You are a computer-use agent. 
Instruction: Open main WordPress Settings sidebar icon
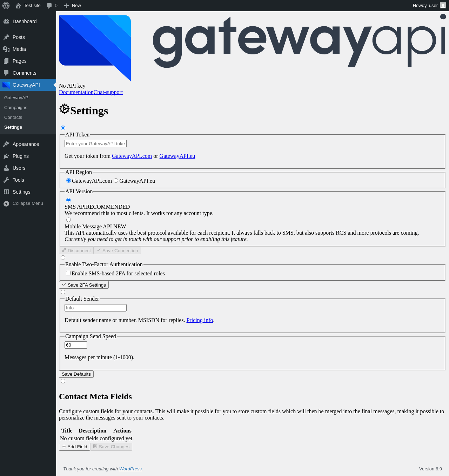pyautogui.click(x=6, y=192)
